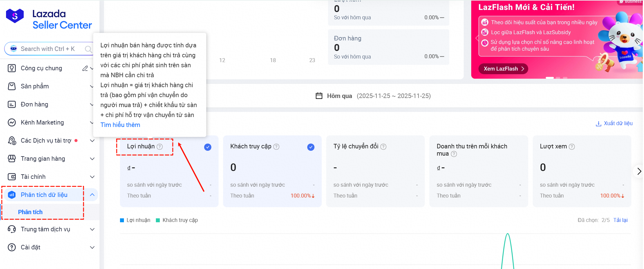Click the calendar icon beside Hôm qua
The width and height of the screenshot is (644, 269).
pos(319,96)
